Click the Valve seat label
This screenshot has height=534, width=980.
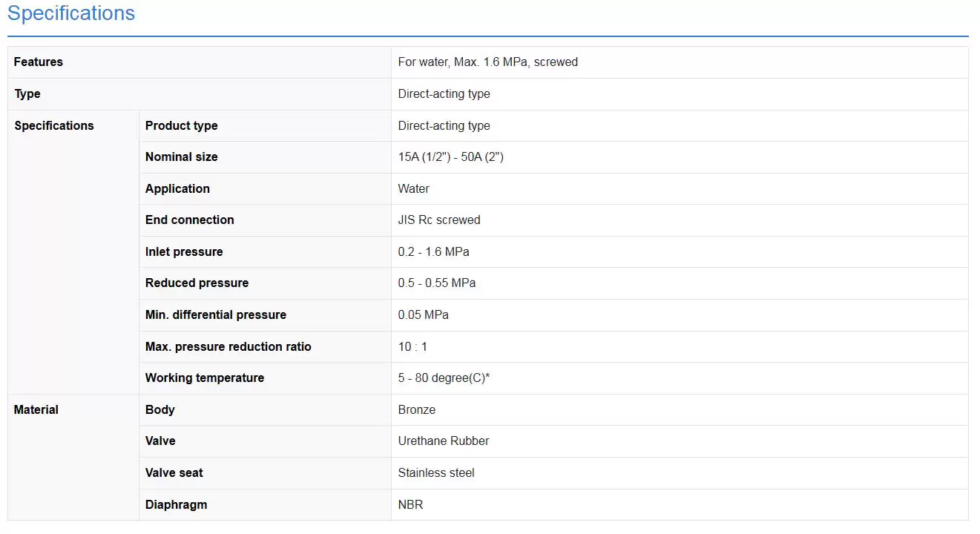click(174, 473)
